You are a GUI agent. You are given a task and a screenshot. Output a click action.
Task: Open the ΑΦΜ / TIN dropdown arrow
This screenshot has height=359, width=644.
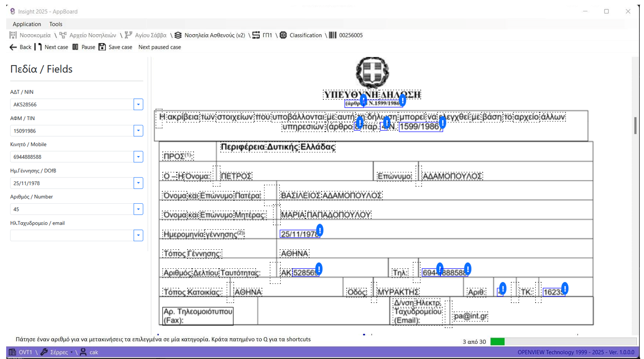tap(138, 131)
